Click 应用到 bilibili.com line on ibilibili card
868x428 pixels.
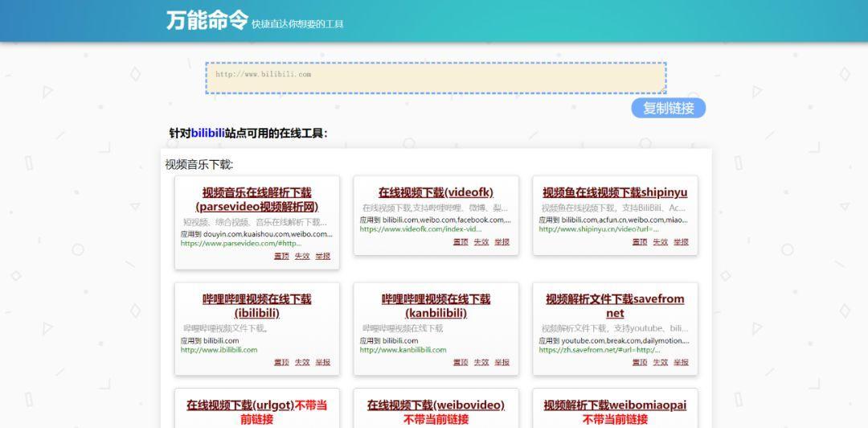pyautogui.click(x=210, y=340)
